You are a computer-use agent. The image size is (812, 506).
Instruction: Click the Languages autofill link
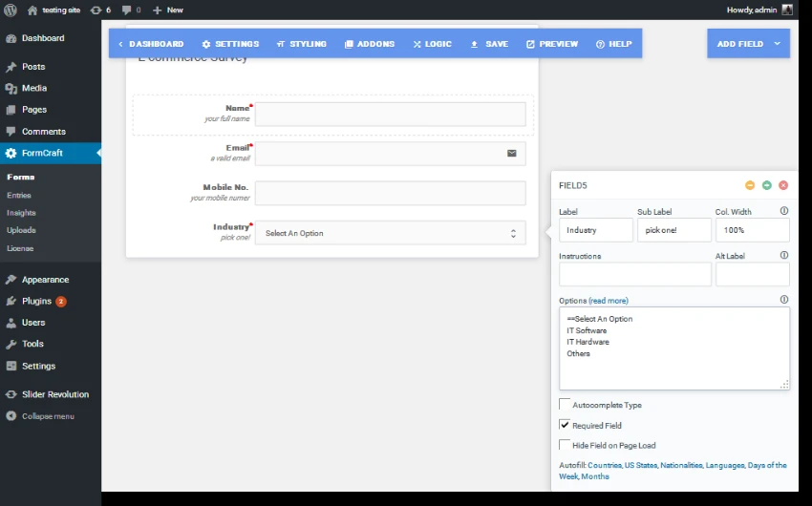(725, 465)
